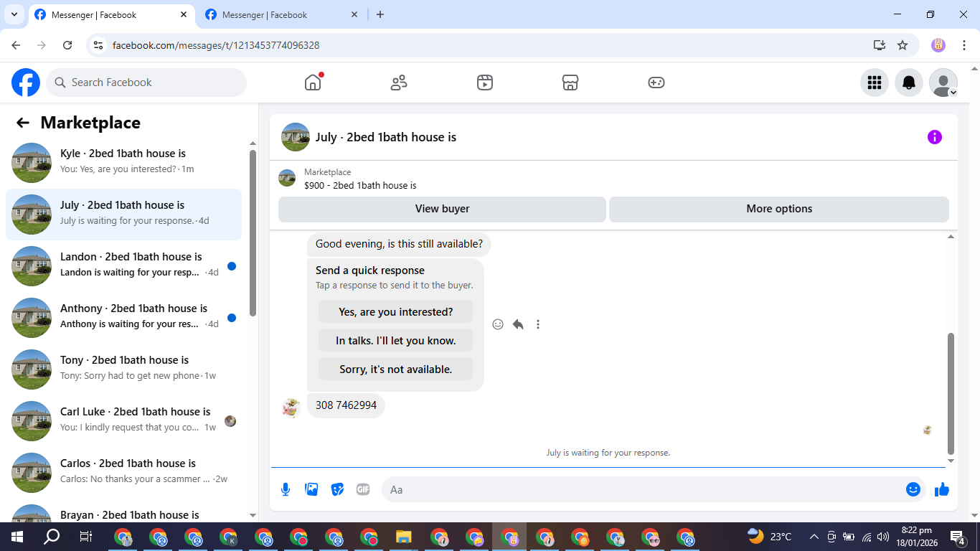This screenshot has height=551, width=980.
Task: Open the Menu grid icon
Action: 875,83
